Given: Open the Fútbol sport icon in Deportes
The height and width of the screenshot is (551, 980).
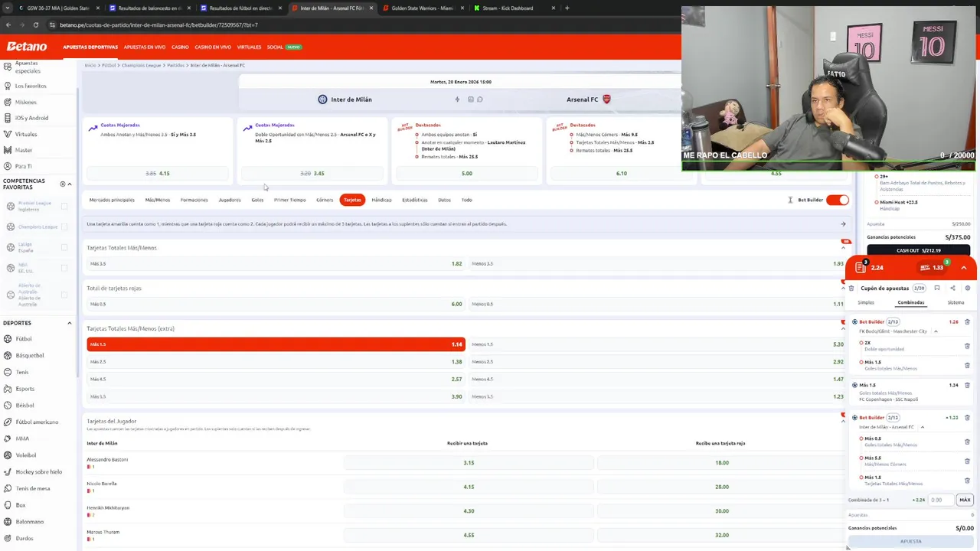Looking at the screenshot, I should pos(8,338).
